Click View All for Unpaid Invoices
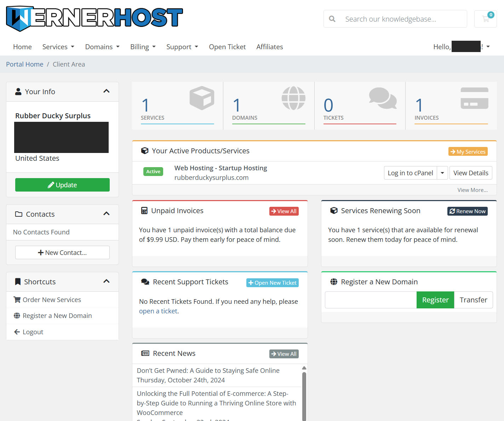This screenshot has height=421, width=504. (284, 211)
